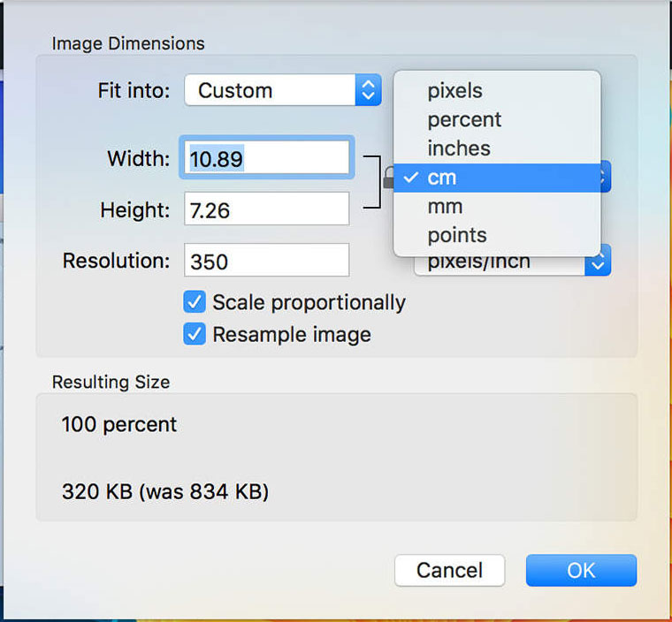Pick points from the units menu
The image size is (672, 622).
coord(457,236)
